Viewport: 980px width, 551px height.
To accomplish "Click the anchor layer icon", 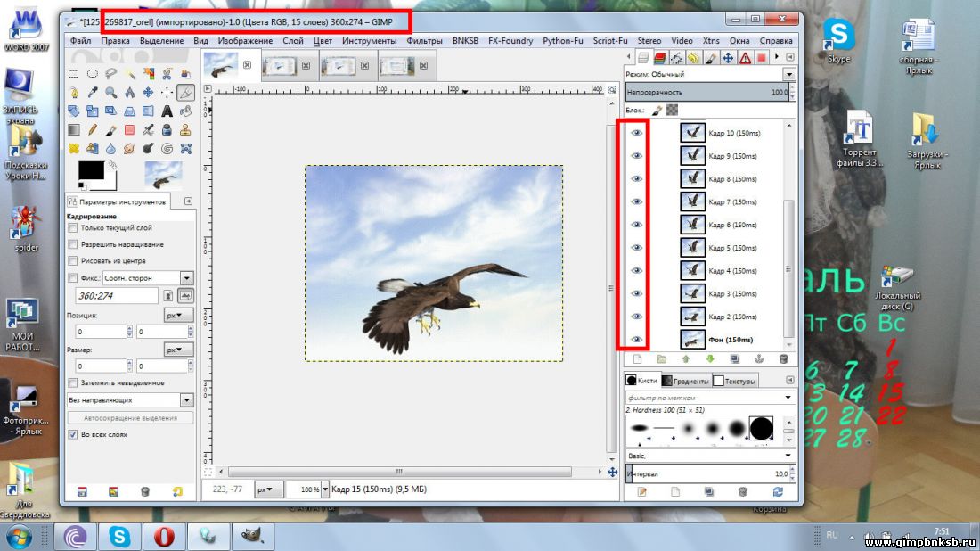I will point(759,358).
